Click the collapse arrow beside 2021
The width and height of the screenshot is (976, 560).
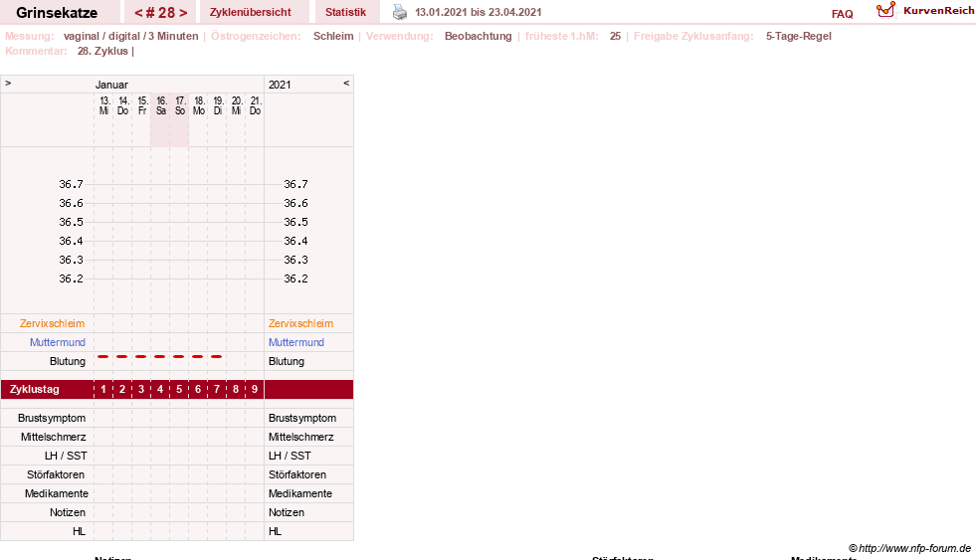346,83
